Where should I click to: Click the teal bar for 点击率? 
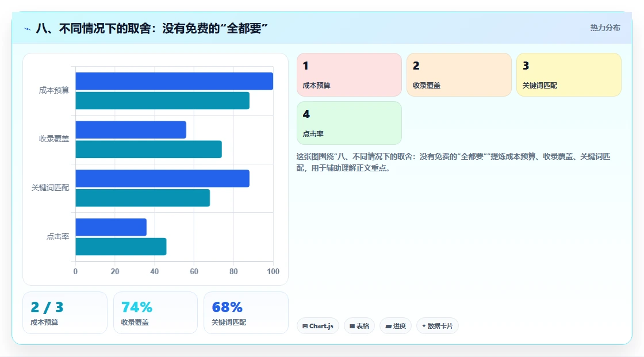coord(121,247)
